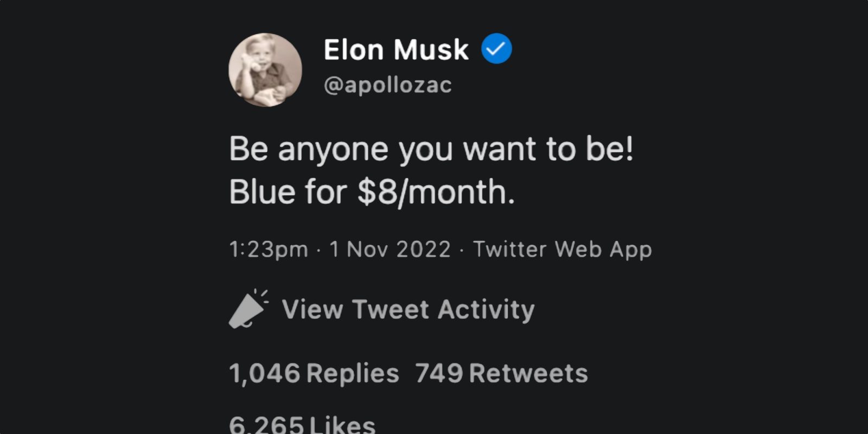Screen dimensions: 868x434
Task: Show the Retweets list
Action: coord(528,373)
